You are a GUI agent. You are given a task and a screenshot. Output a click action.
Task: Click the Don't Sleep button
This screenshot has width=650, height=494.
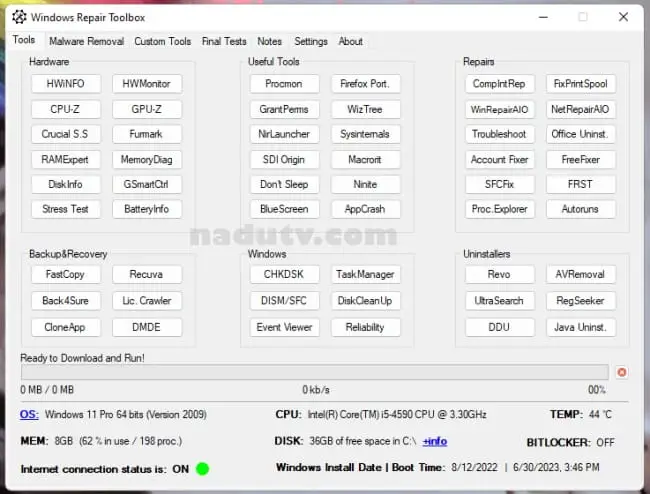[284, 184]
